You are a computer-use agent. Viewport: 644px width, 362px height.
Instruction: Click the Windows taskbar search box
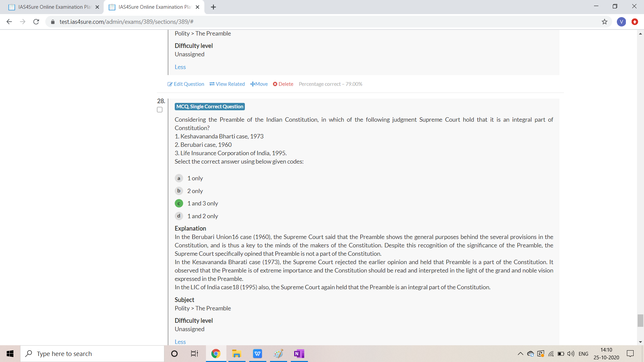(x=92, y=354)
